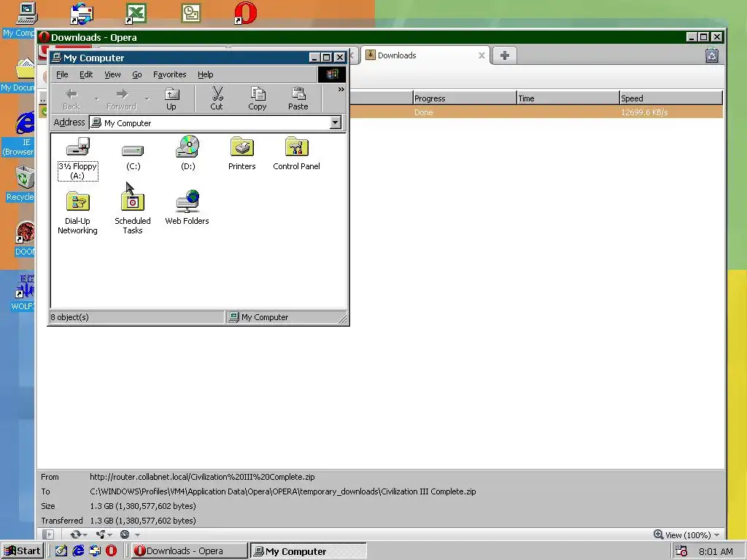
Task: Click the Paste toolbar button
Action: click(298, 99)
